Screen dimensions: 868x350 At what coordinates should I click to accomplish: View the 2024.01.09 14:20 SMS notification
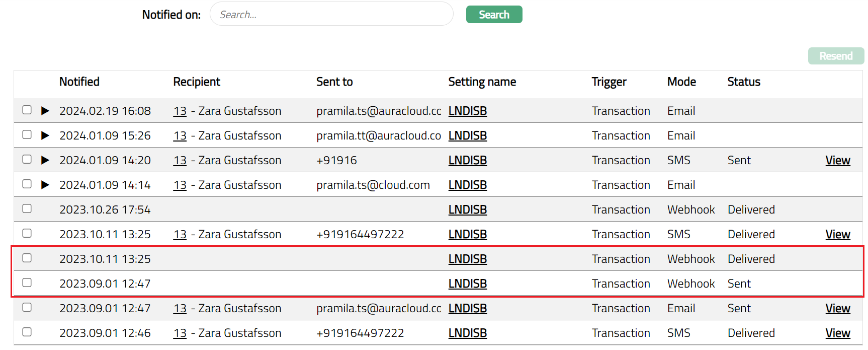pyautogui.click(x=837, y=160)
